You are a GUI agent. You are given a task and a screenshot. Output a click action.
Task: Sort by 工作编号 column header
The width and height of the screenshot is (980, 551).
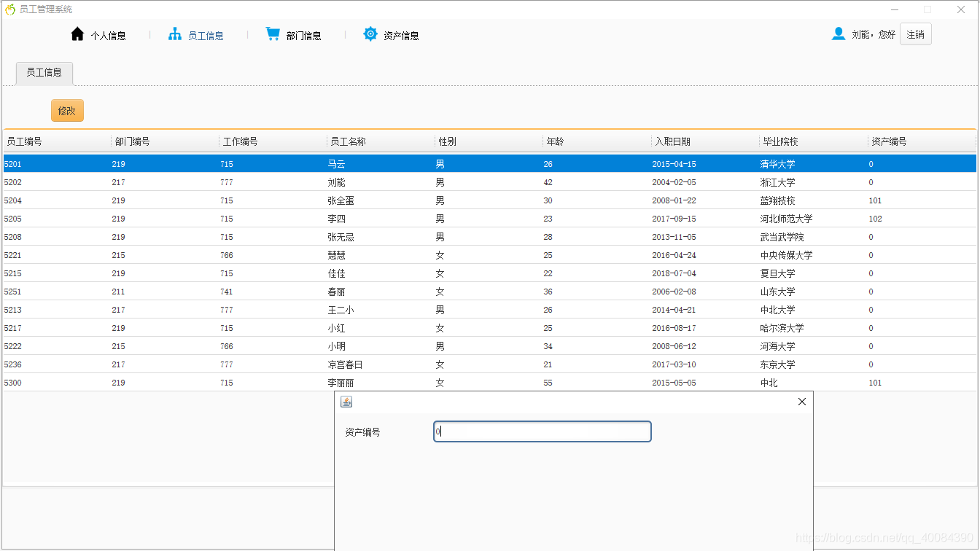click(x=273, y=141)
